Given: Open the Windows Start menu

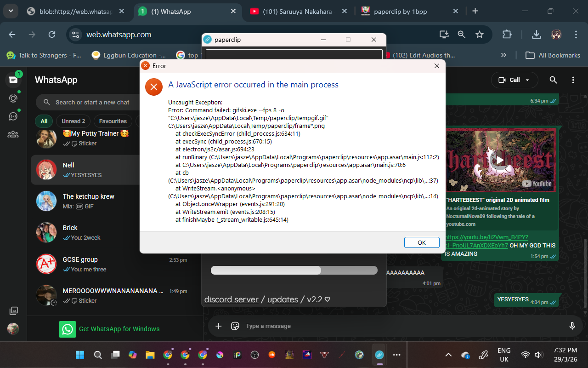Looking at the screenshot, I should point(80,355).
